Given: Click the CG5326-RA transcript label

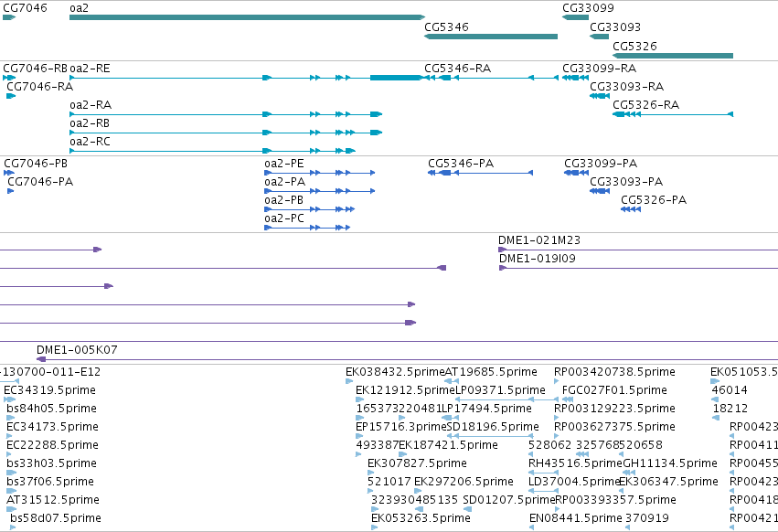Looking at the screenshot, I should pos(646,105).
